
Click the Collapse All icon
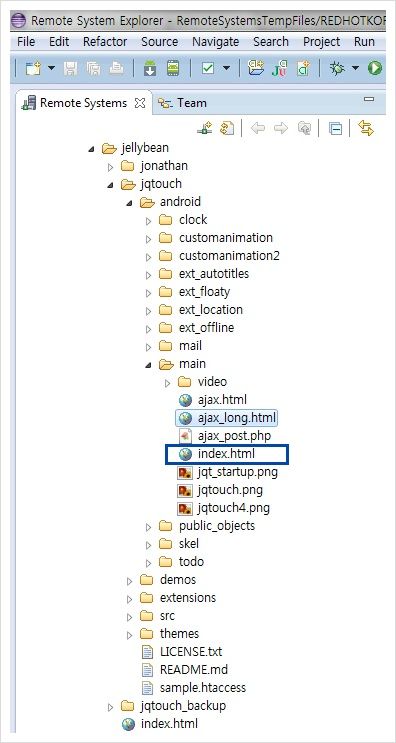click(x=335, y=128)
